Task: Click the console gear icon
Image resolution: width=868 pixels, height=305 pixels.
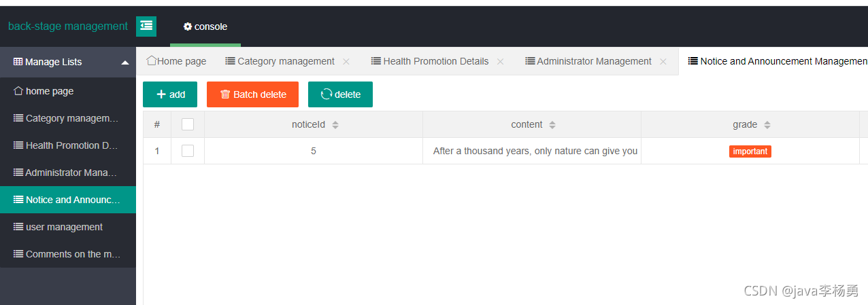Action: pos(188,26)
